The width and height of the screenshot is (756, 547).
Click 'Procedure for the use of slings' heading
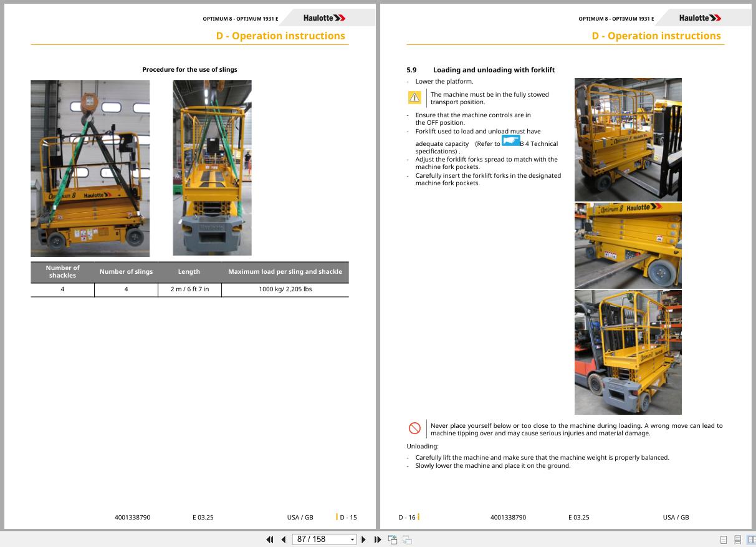tap(189, 69)
